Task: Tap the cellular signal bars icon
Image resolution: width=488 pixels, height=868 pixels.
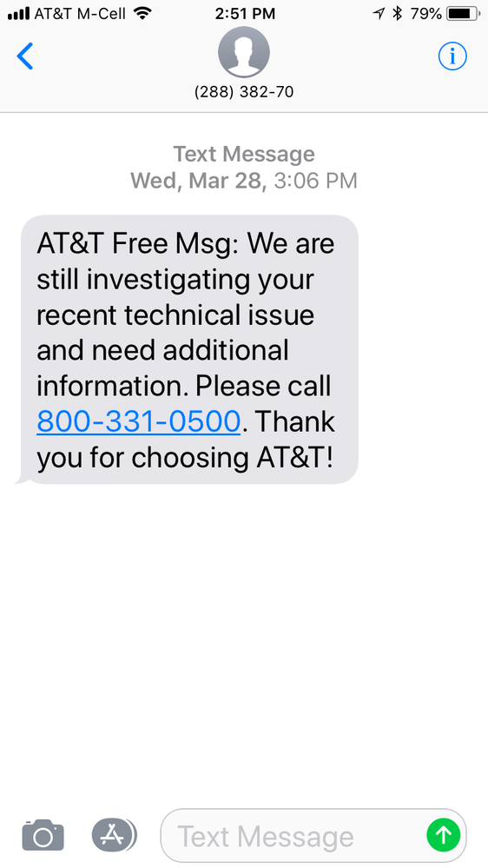Action: [x=18, y=14]
